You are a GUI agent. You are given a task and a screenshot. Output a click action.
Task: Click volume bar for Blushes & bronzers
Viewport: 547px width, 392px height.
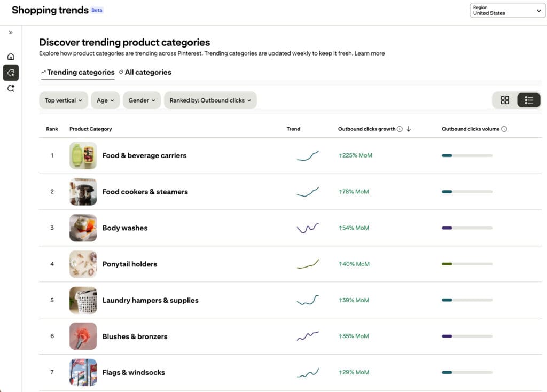tap(467, 336)
